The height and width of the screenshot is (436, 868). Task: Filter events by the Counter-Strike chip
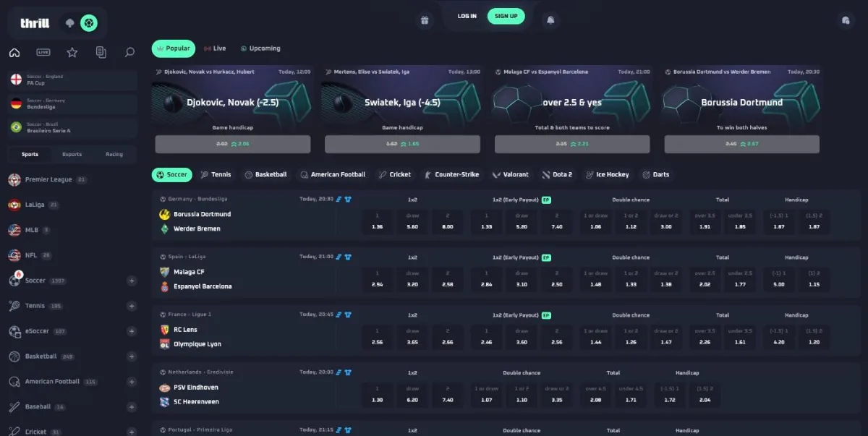point(451,174)
